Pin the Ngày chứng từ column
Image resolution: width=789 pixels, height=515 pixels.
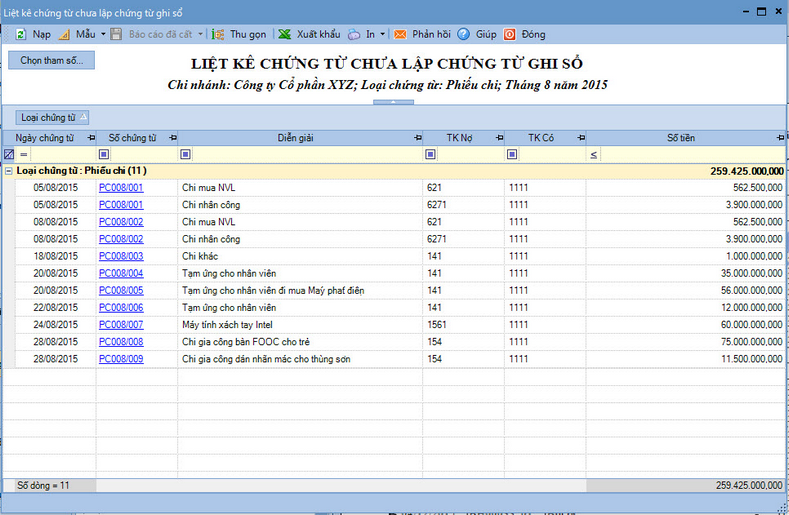(91, 138)
